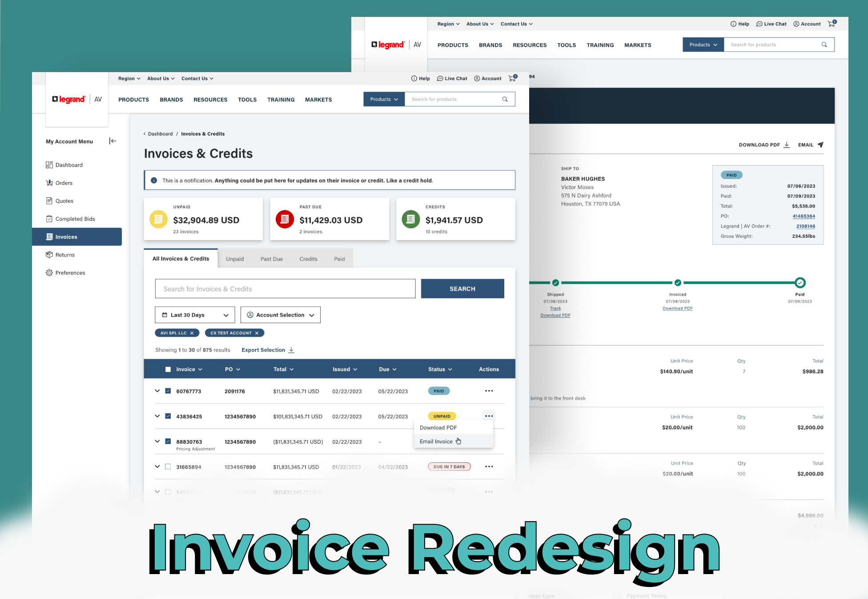The image size is (868, 599).
Task: Open Dashboard in account sidebar
Action: point(64,165)
